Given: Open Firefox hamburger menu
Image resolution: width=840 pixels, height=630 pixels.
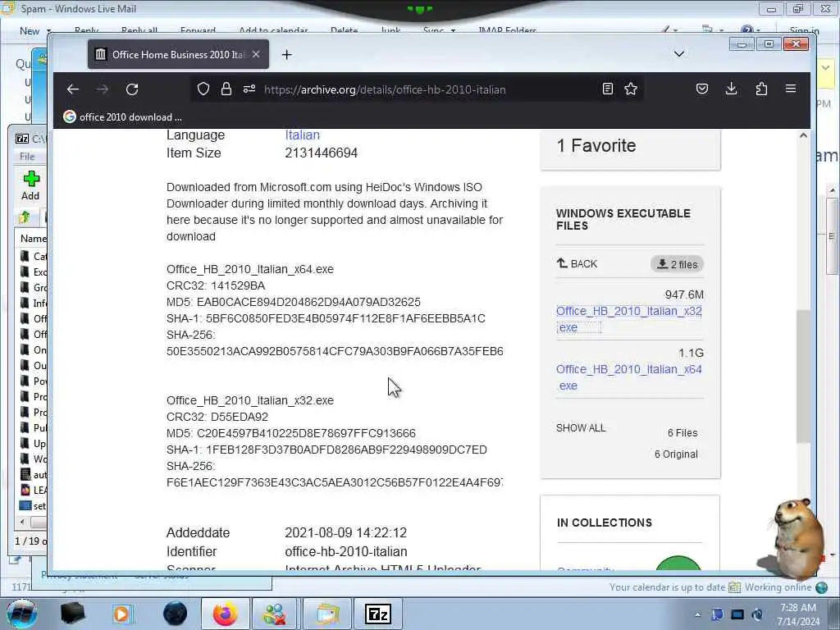Looking at the screenshot, I should tap(791, 89).
